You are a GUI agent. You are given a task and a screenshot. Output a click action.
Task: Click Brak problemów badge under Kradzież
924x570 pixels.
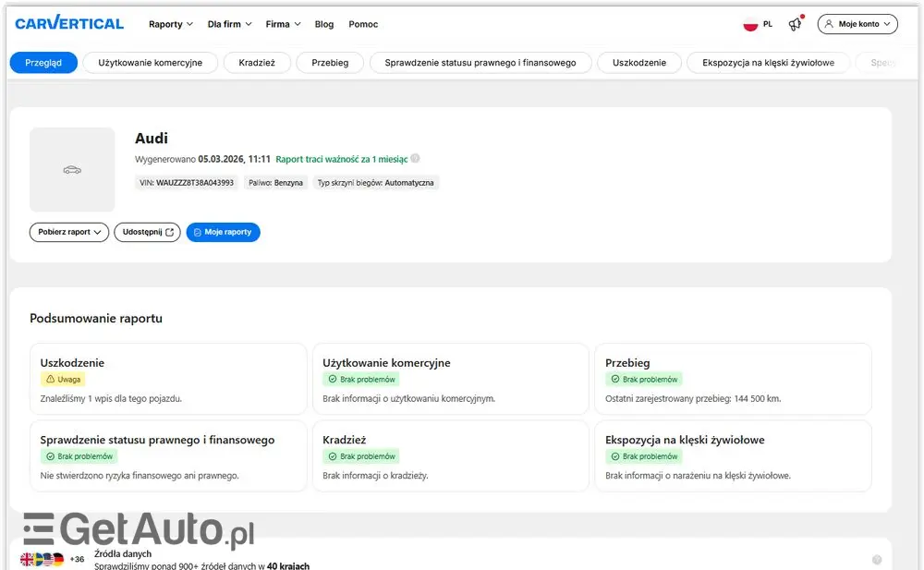point(361,456)
